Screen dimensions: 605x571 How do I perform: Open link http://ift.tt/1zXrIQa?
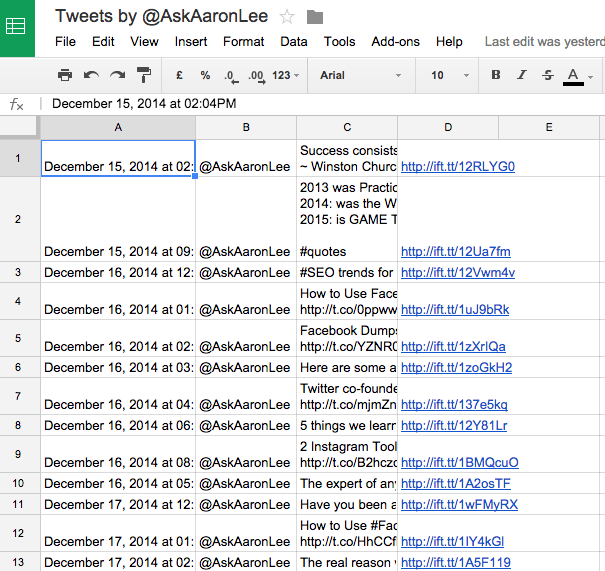point(453,346)
